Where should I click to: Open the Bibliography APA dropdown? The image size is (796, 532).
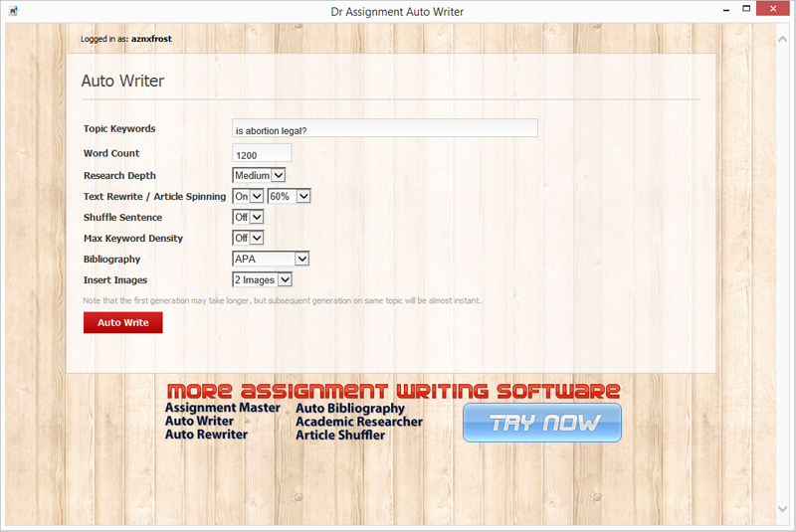tap(271, 259)
